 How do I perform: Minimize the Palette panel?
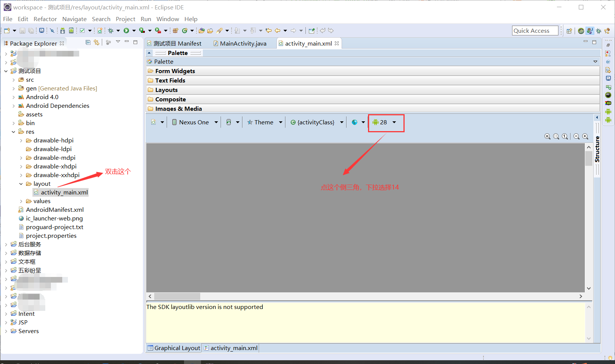(149, 53)
